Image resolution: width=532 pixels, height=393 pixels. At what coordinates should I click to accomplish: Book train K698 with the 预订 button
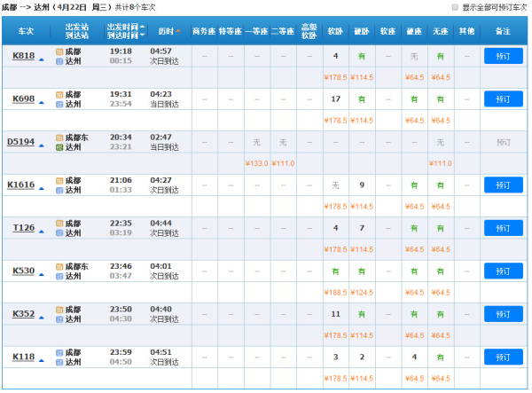point(504,98)
